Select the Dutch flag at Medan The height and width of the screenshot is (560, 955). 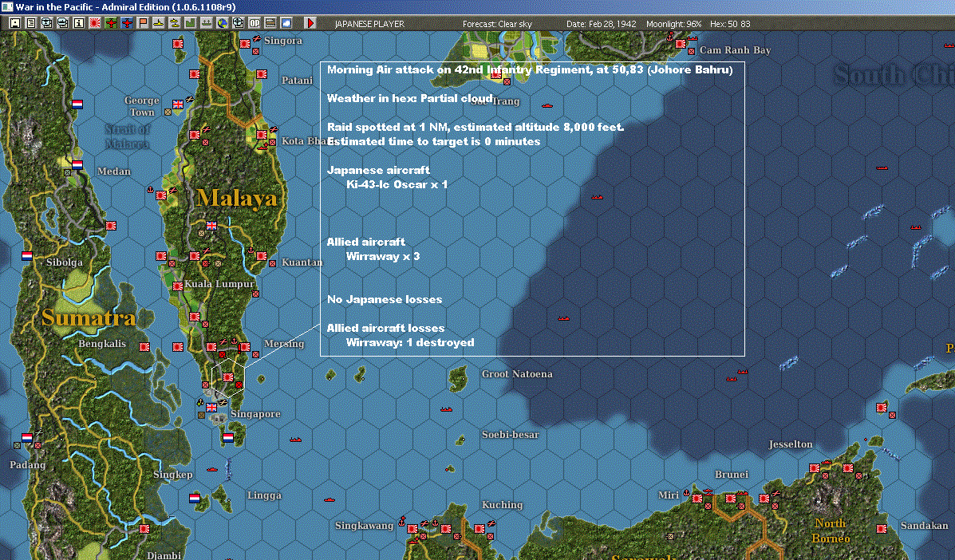click(77, 164)
